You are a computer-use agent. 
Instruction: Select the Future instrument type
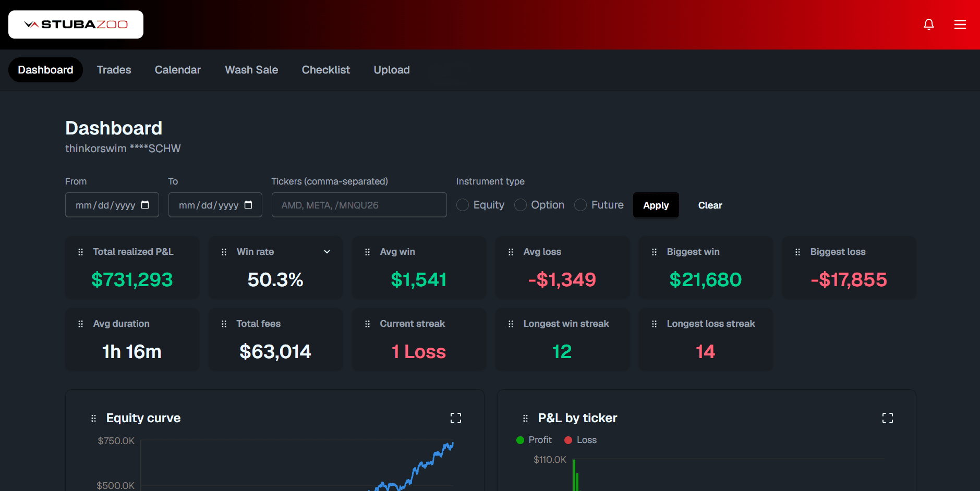pos(580,205)
